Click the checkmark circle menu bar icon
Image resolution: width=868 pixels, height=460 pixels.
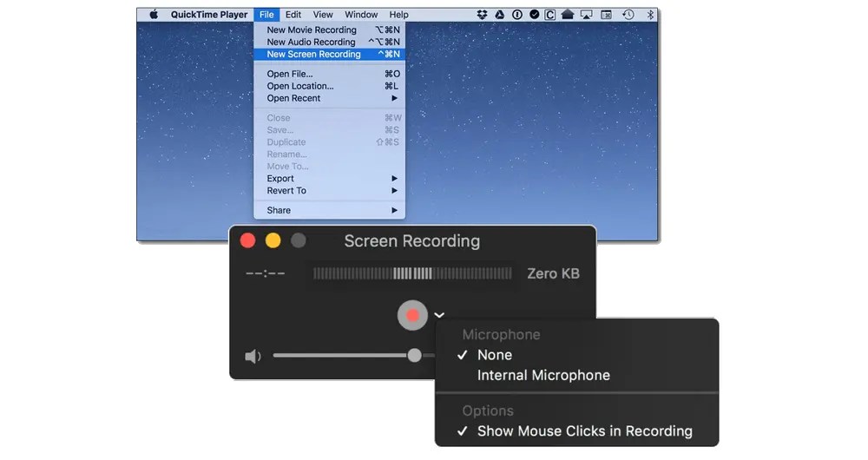[534, 15]
